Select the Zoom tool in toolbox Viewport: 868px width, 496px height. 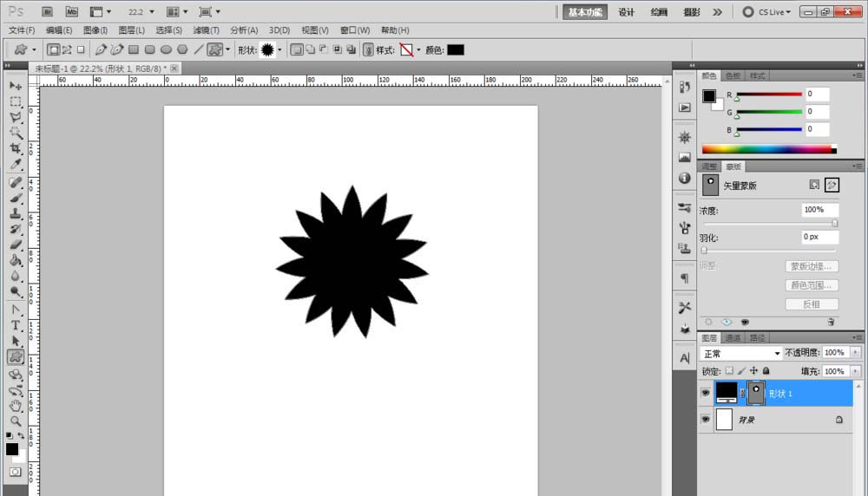(16, 421)
